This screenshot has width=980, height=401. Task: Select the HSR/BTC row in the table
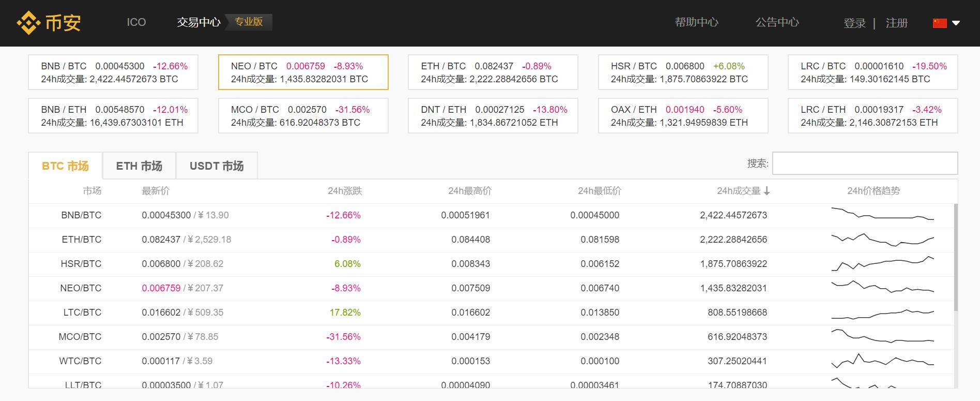491,264
